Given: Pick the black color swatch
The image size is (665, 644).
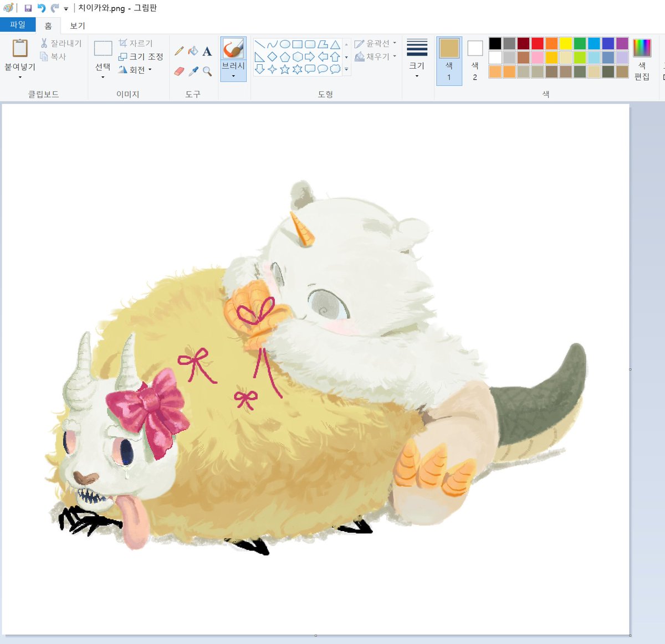Looking at the screenshot, I should click(x=495, y=43).
